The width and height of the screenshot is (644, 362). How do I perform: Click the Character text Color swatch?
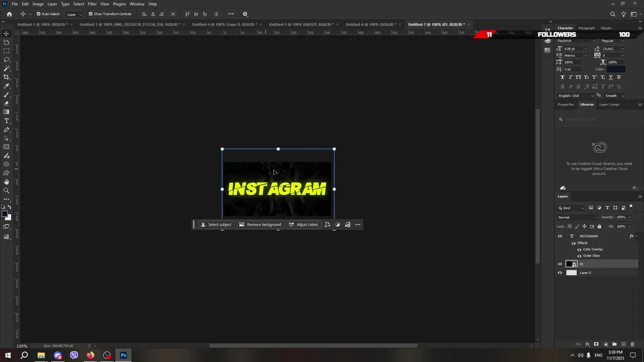[616, 69]
